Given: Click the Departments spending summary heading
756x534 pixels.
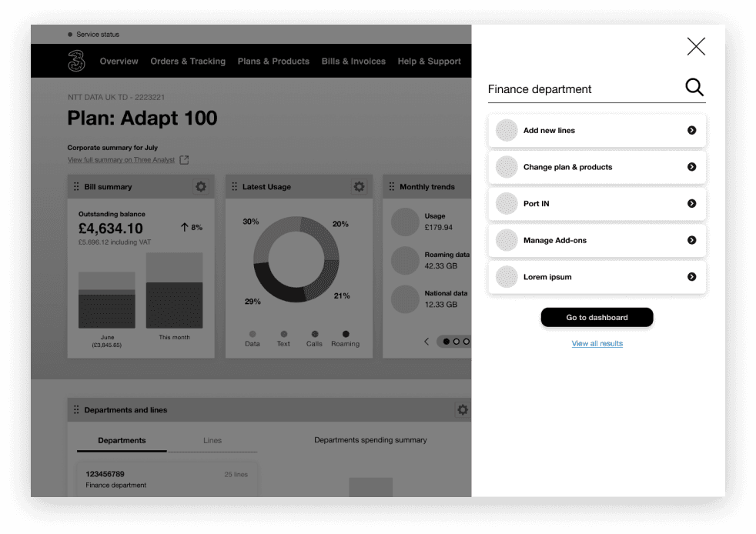Looking at the screenshot, I should [370, 440].
